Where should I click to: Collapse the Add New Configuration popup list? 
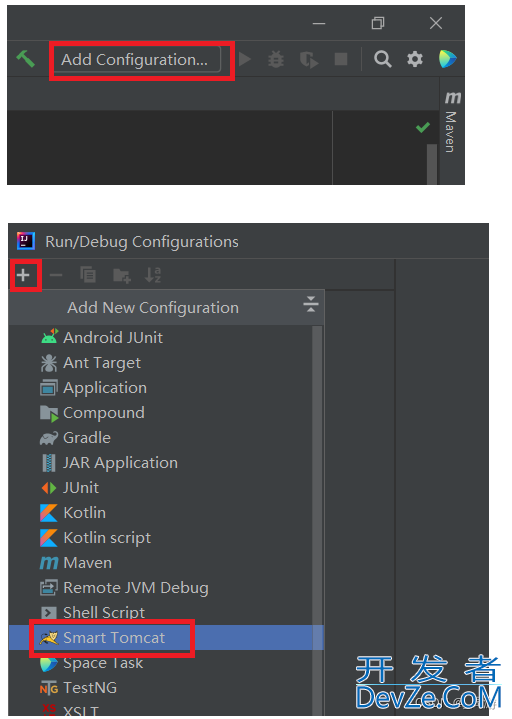pos(311,304)
